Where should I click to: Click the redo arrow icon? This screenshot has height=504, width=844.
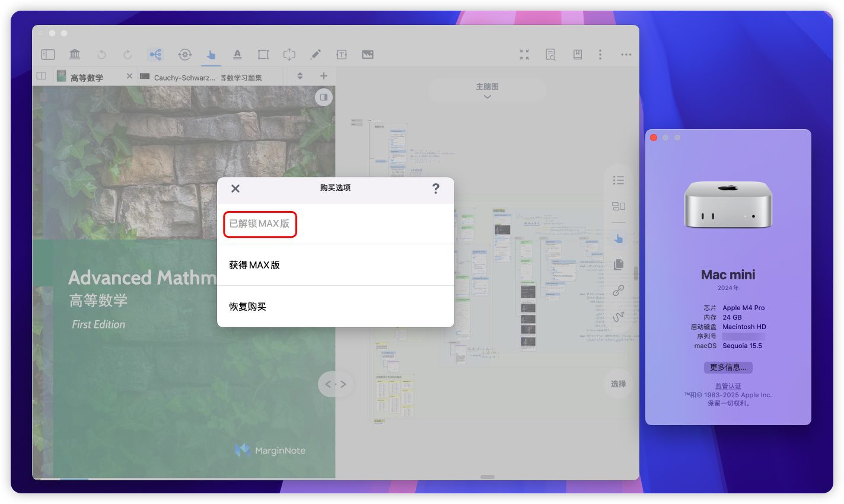tap(128, 55)
